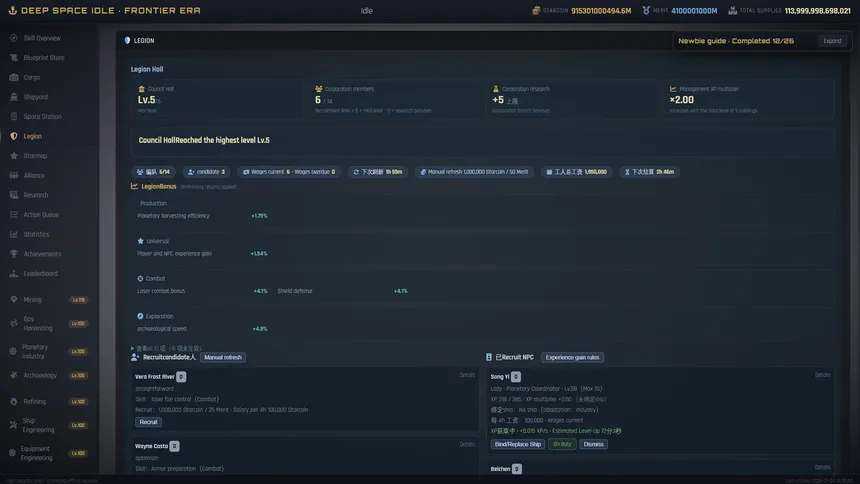Image resolution: width=860 pixels, height=484 pixels.
Task: Open Experience gain rules
Action: click(x=572, y=357)
